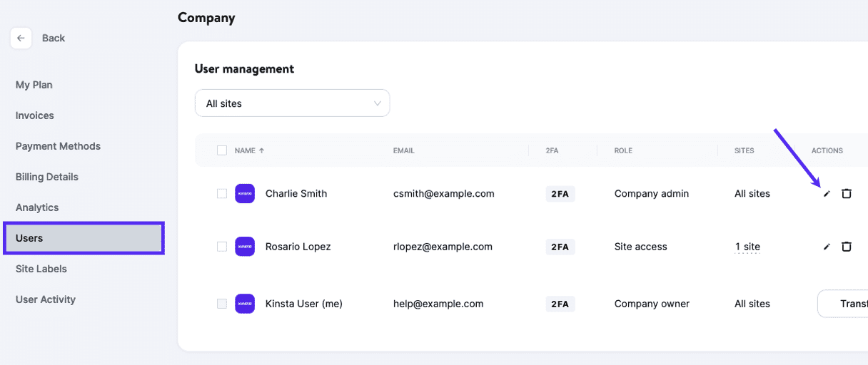The width and height of the screenshot is (868, 365).
Task: Delete Rosario Lopez with trash icon
Action: [x=847, y=247]
